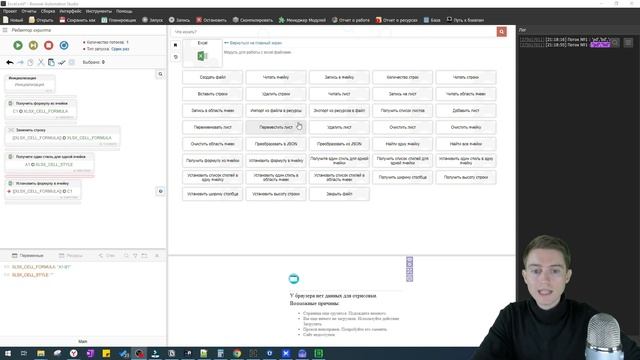
Task: Click into the 'Что искать?' search field
Action: point(333,32)
